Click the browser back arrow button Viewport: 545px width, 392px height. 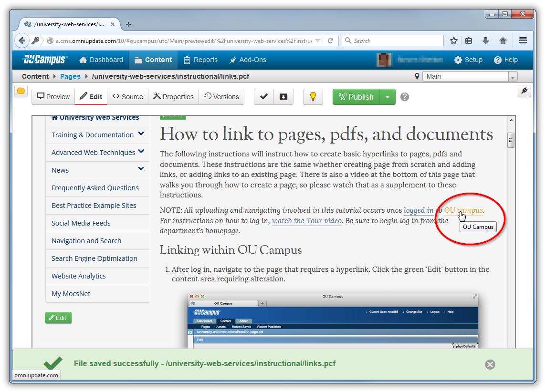click(22, 41)
